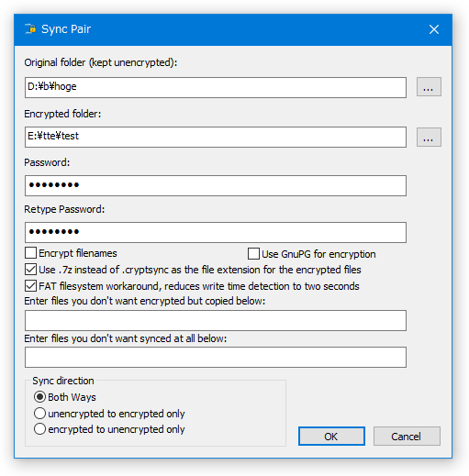The width and height of the screenshot is (469, 476).
Task: Browse for the encrypted folder with the ... button
Action: [x=429, y=137]
